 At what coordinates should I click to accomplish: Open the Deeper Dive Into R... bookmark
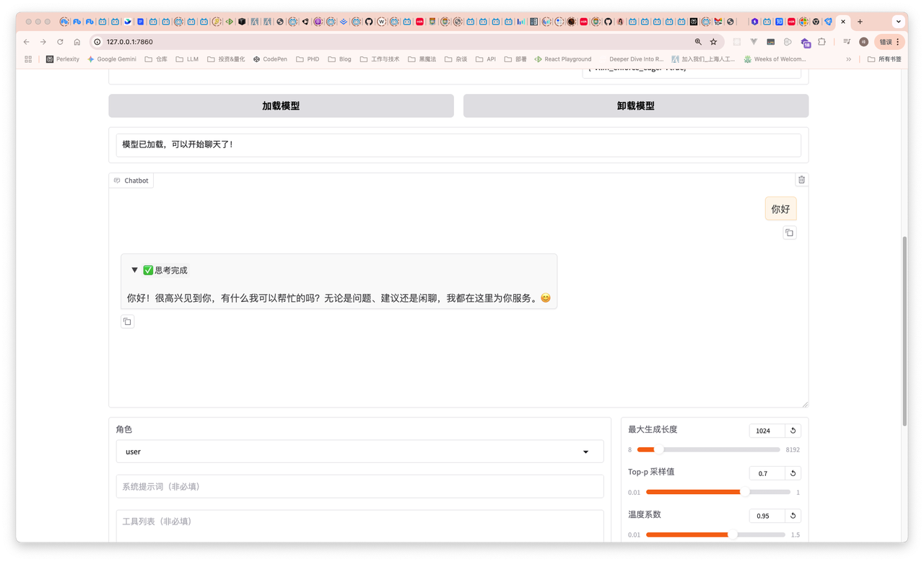(636, 59)
